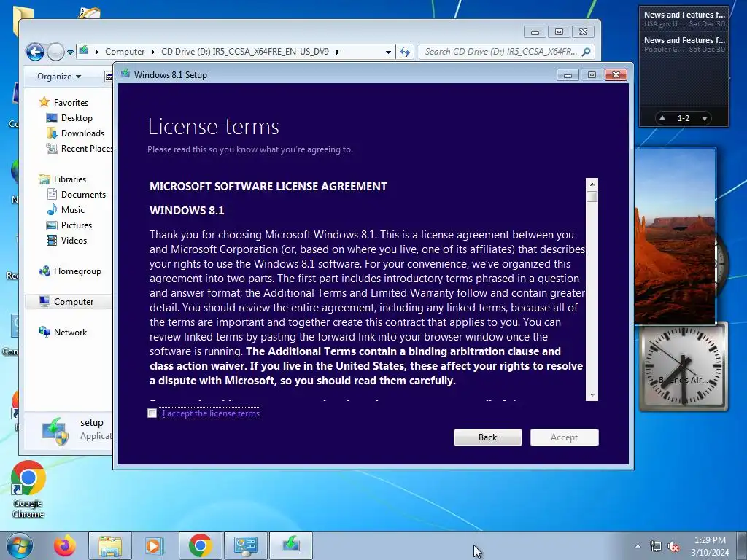Image resolution: width=747 pixels, height=560 pixels.
Task: Click the Accept button in Setup
Action: 564,437
